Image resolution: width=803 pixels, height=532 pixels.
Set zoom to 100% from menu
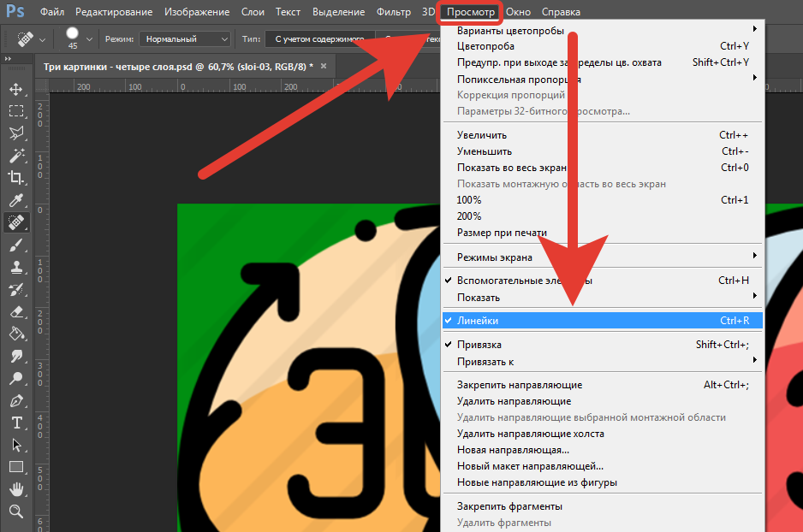point(603,200)
